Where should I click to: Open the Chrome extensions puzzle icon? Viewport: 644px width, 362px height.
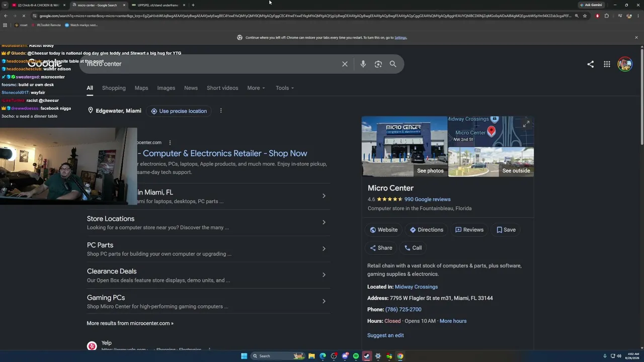606,16
